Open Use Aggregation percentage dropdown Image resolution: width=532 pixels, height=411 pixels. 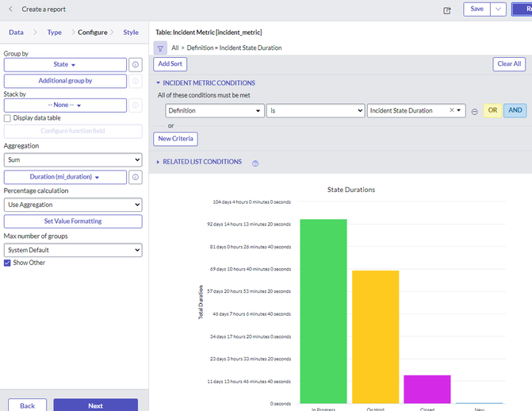click(x=73, y=205)
